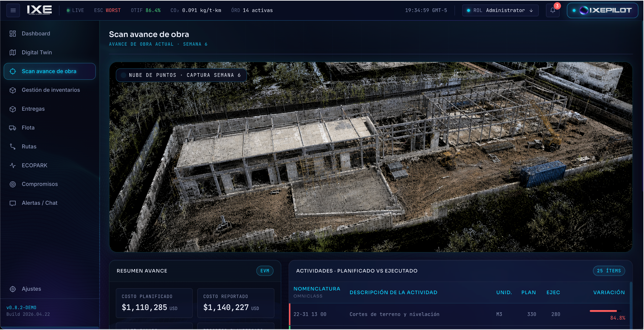Click the ECOPARK pulse icon
Viewport: 644px width, 330px height.
point(13,165)
